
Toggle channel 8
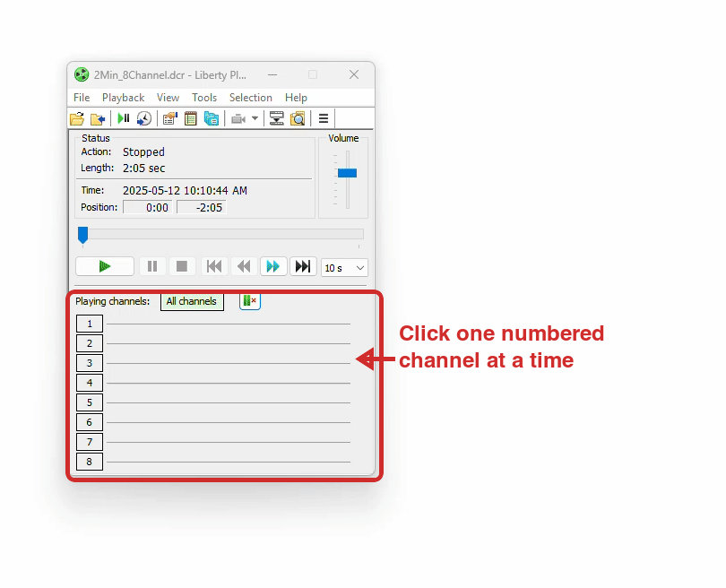(x=90, y=462)
